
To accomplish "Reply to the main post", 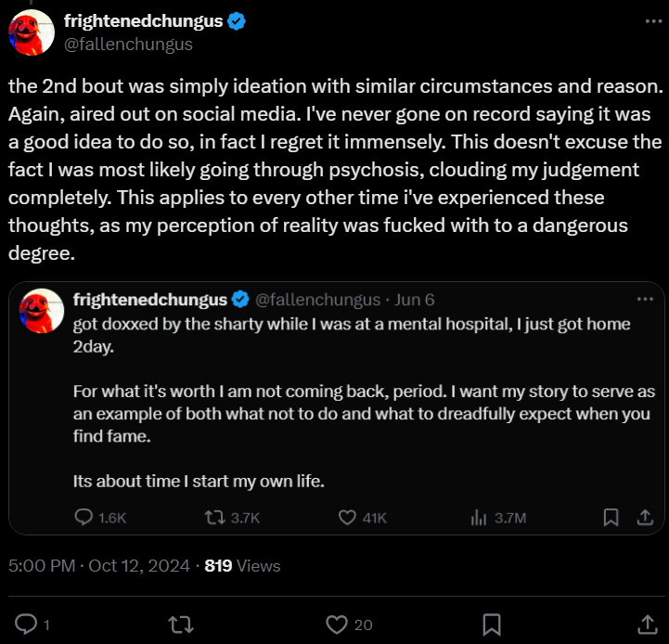I will click(x=27, y=623).
